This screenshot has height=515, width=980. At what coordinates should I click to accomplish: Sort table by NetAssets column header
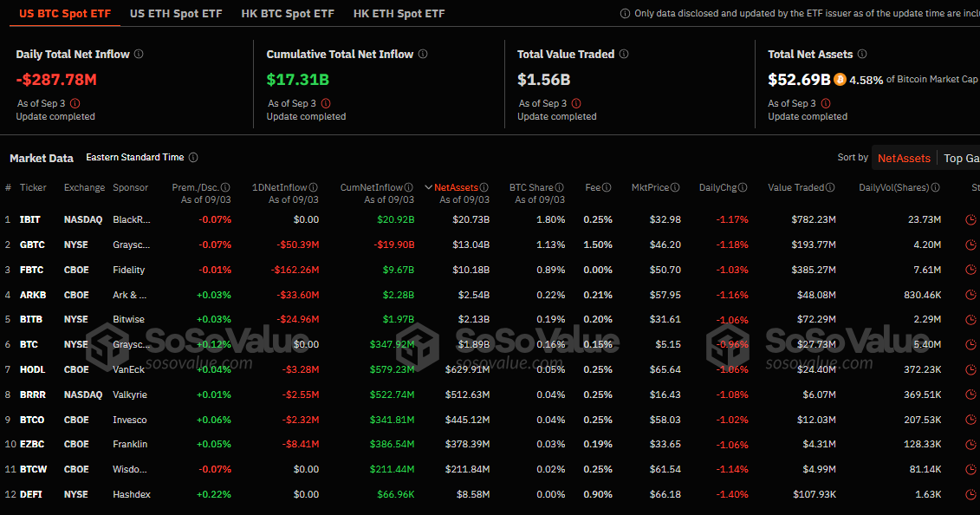pos(456,187)
